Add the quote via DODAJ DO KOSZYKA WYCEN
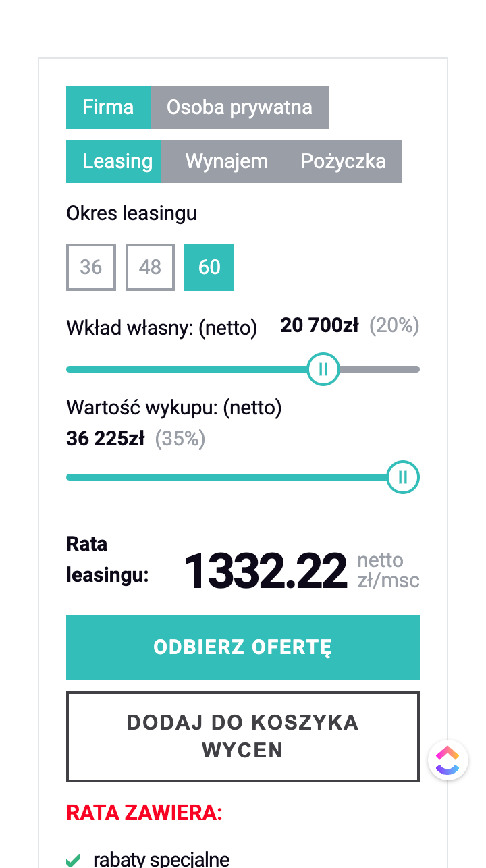This screenshot has height=868, width=486. pyautogui.click(x=242, y=736)
